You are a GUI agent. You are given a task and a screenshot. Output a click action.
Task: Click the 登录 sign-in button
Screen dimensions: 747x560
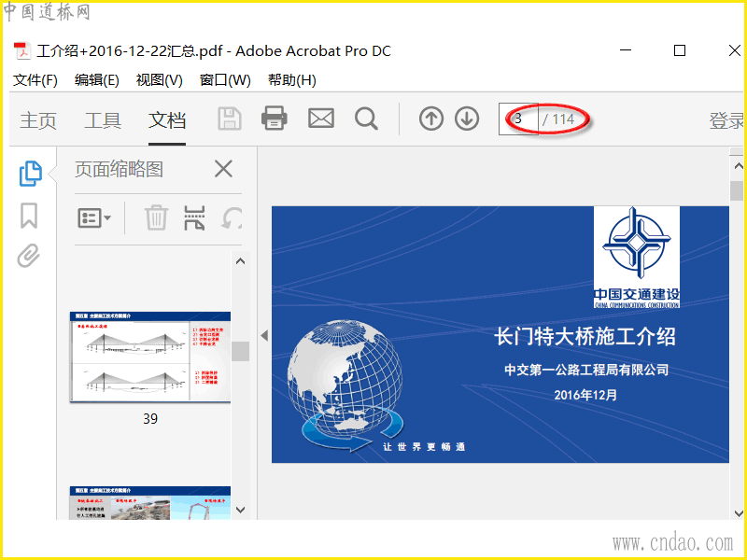click(x=726, y=120)
